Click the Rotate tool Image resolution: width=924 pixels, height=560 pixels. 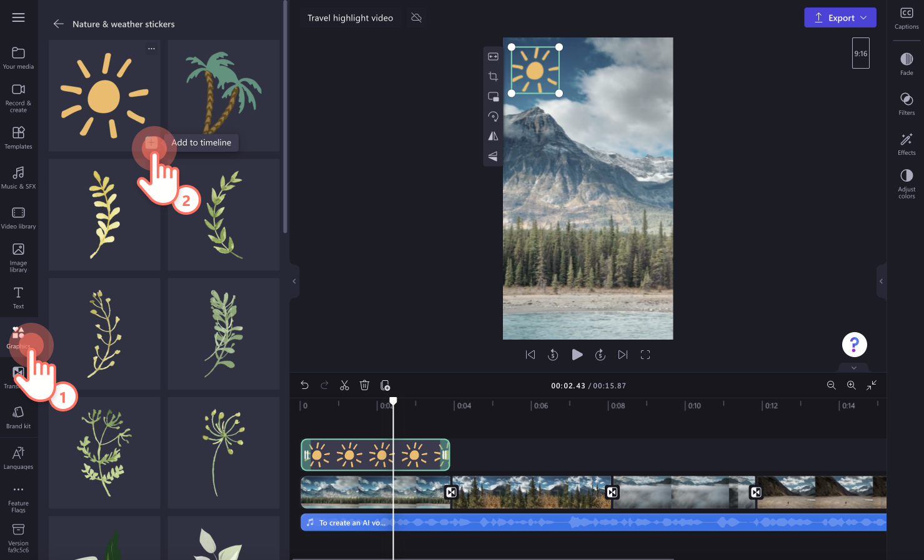(493, 116)
